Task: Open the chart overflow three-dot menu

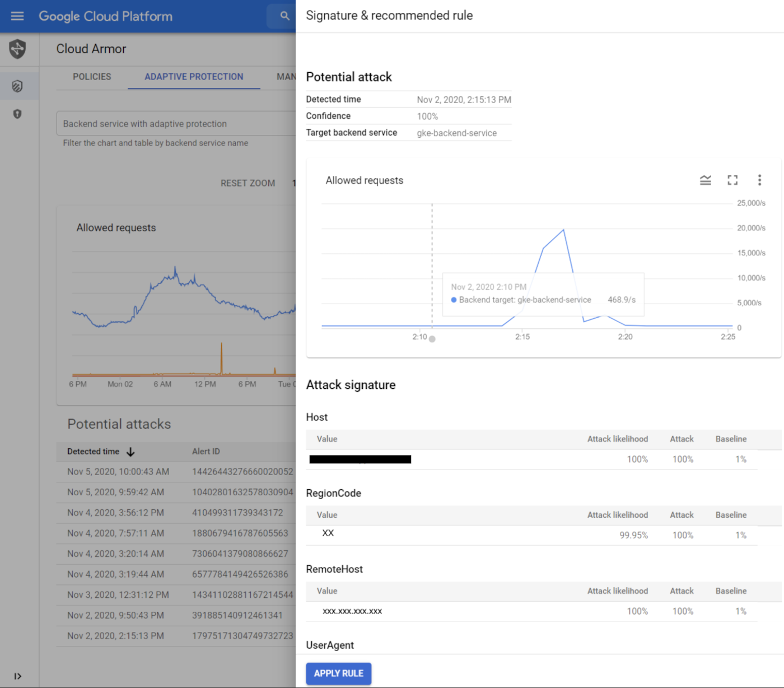Action: 760,180
